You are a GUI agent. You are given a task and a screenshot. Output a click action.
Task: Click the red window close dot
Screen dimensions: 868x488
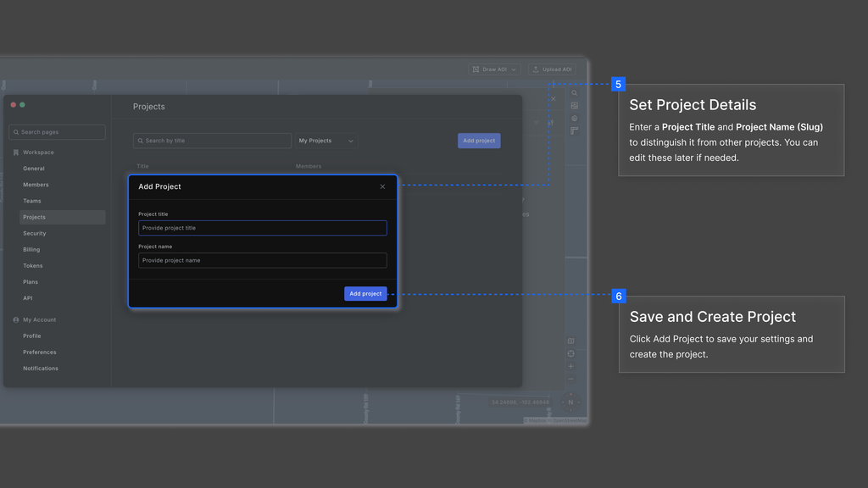click(14, 104)
